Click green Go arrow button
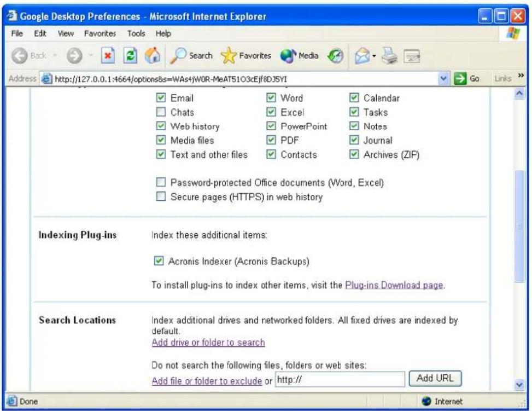This screenshot has height=411, width=532. click(x=460, y=79)
